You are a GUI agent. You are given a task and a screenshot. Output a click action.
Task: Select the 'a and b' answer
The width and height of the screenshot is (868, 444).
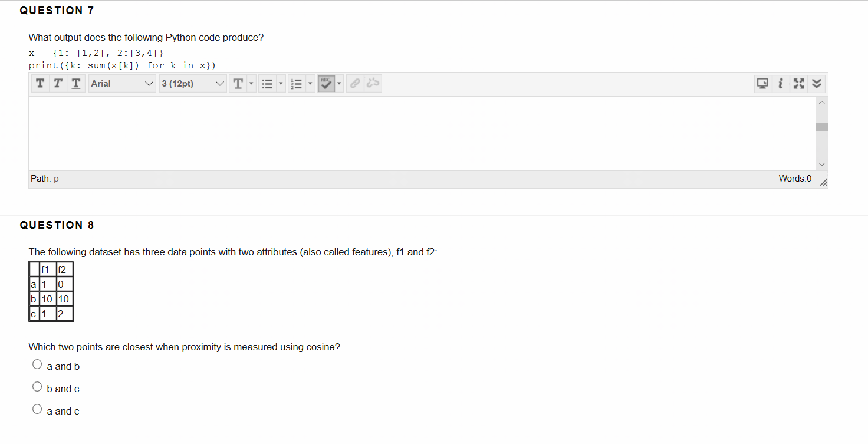pos(38,365)
